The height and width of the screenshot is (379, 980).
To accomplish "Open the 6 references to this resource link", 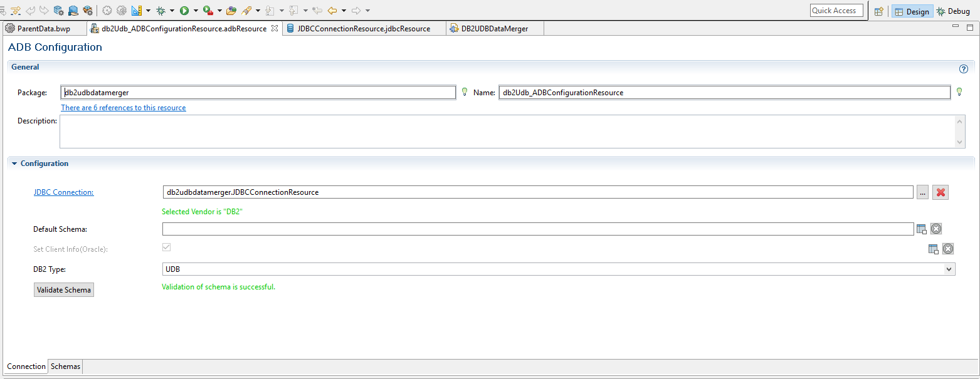I will point(124,108).
